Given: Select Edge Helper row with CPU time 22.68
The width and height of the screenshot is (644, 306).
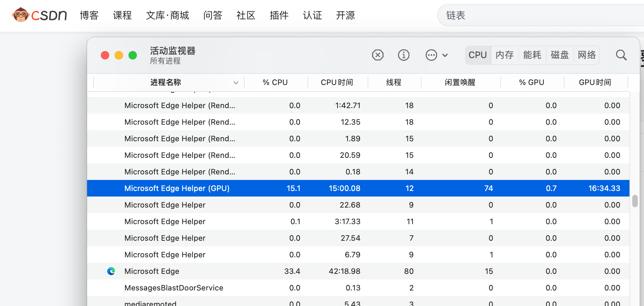Looking at the screenshot, I should [358, 205].
